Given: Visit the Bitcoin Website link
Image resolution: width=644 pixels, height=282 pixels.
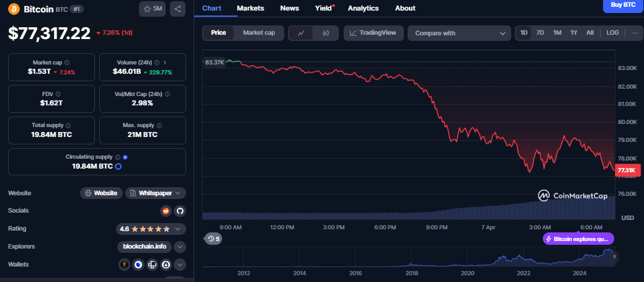Looking at the screenshot, I should coord(102,193).
